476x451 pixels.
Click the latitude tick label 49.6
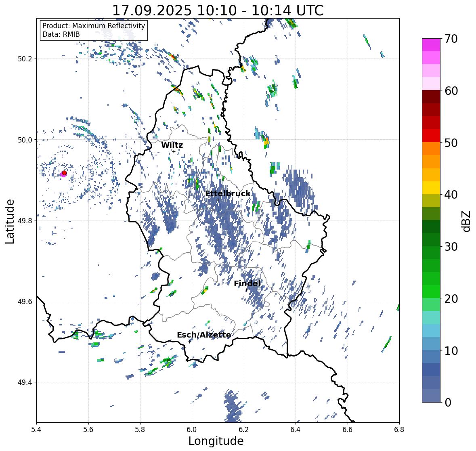(25, 301)
